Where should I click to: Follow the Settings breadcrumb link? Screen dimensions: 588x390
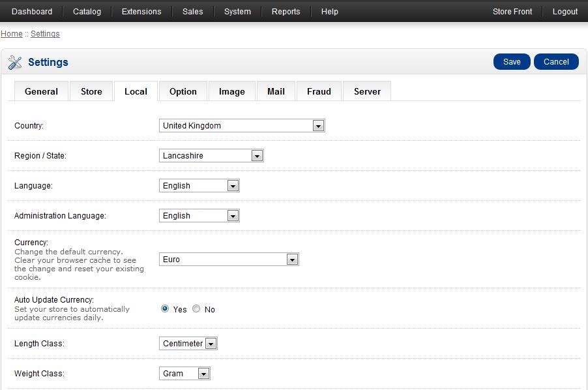(45, 34)
